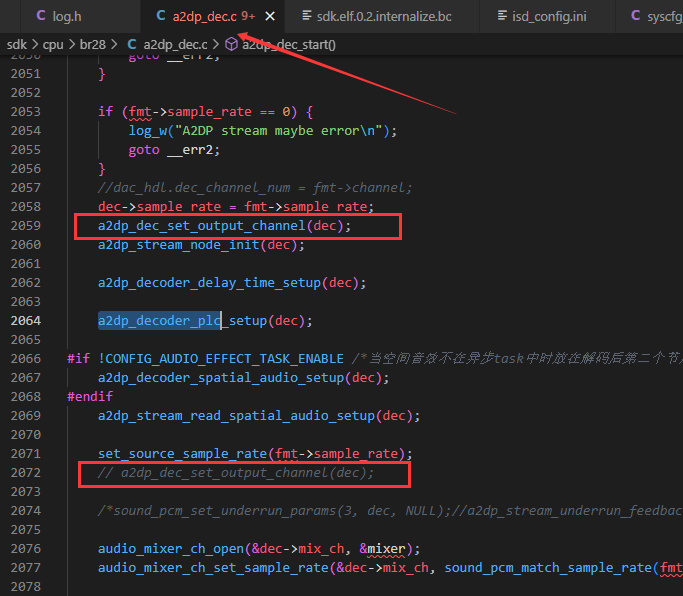Click the a2dp_dec_start() breadcrumb symbol

click(x=289, y=44)
